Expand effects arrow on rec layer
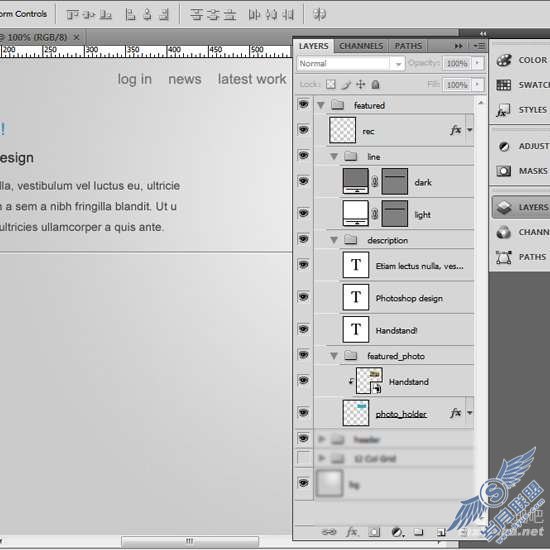Image resolution: width=550 pixels, height=550 pixels. coord(470,130)
